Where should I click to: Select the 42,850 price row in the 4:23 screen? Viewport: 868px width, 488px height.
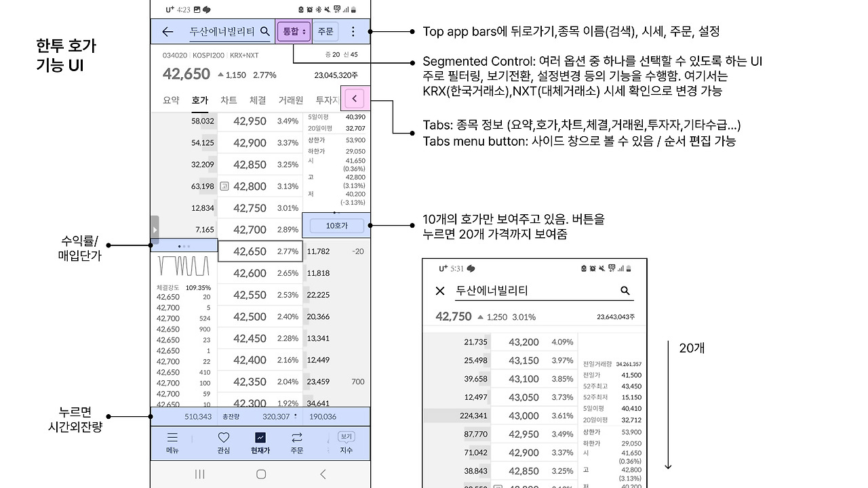pos(260,165)
